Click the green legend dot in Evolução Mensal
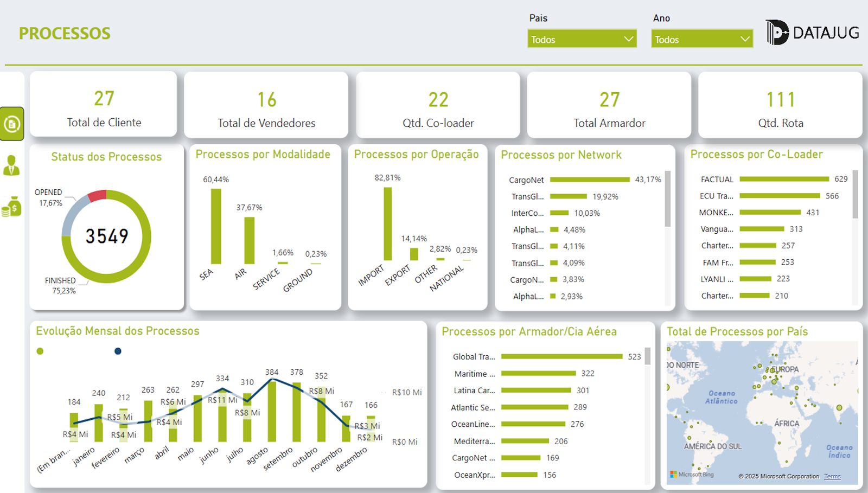This screenshot has height=493, width=868. [x=40, y=351]
